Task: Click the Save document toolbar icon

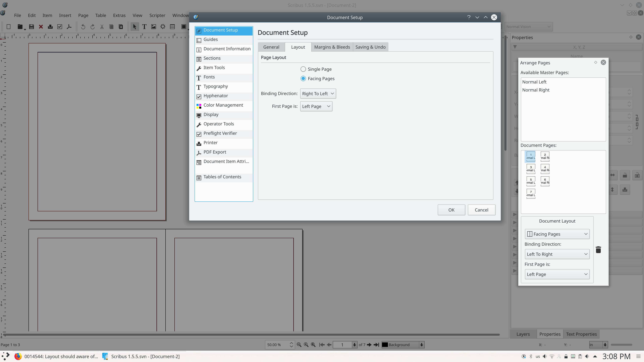Action: point(32,27)
